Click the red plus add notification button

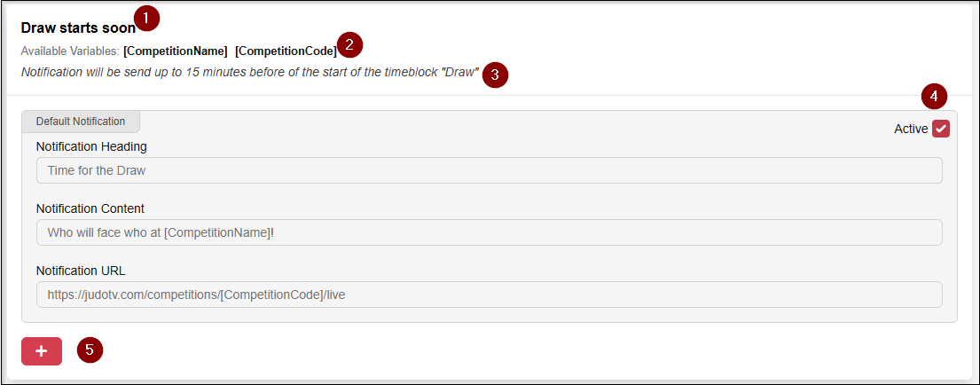click(42, 351)
